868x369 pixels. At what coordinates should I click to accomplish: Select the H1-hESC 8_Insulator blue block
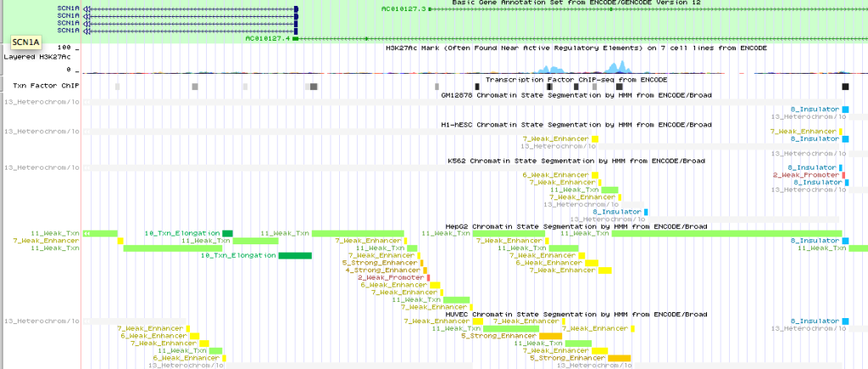pos(845,139)
